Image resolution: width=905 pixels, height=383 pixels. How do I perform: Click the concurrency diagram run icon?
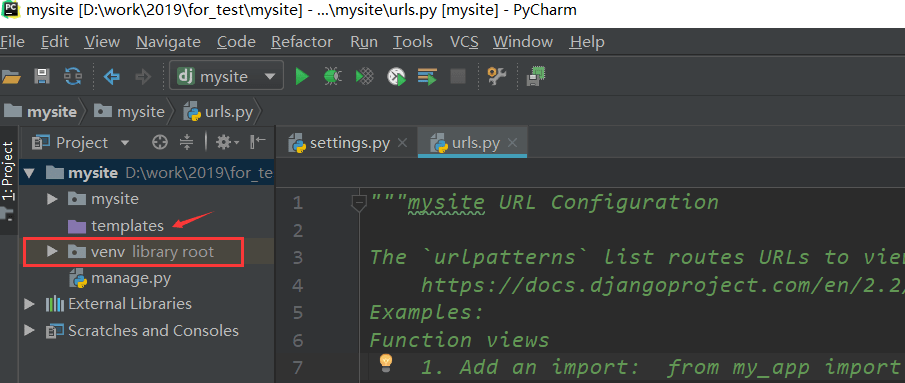pos(427,77)
